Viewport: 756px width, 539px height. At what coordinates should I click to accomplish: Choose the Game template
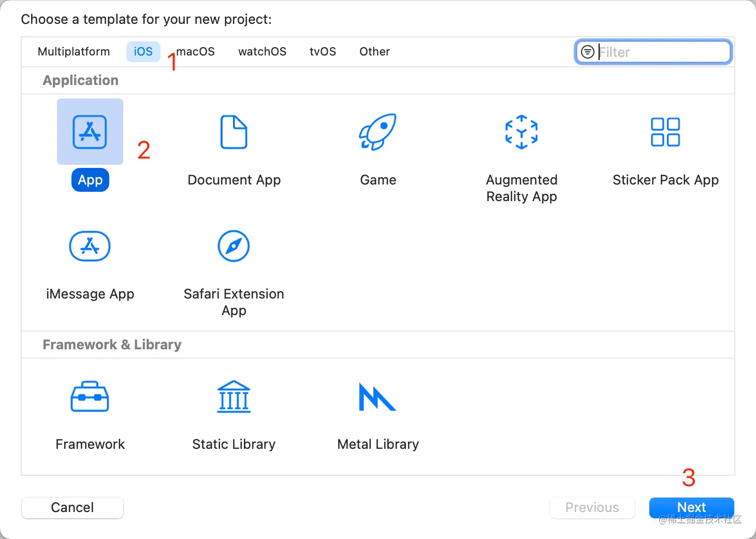point(377,132)
